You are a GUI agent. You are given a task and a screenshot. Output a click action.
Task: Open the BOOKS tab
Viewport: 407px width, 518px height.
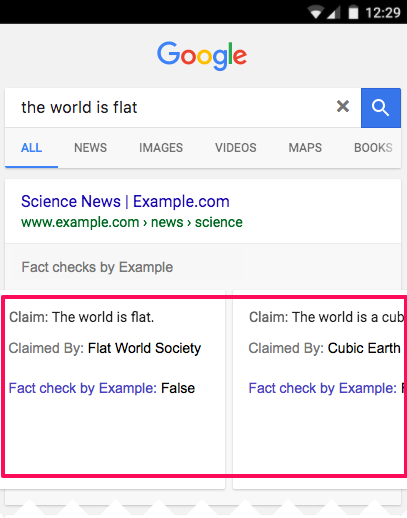tap(373, 148)
